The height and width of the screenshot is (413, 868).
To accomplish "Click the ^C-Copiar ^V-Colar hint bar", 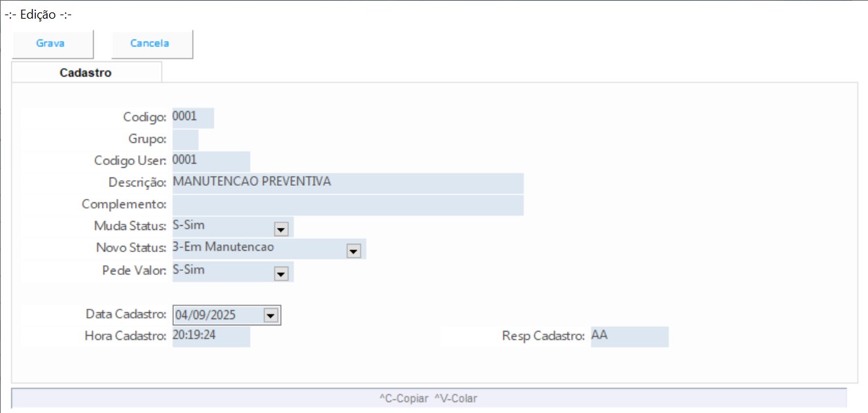I will [x=428, y=398].
